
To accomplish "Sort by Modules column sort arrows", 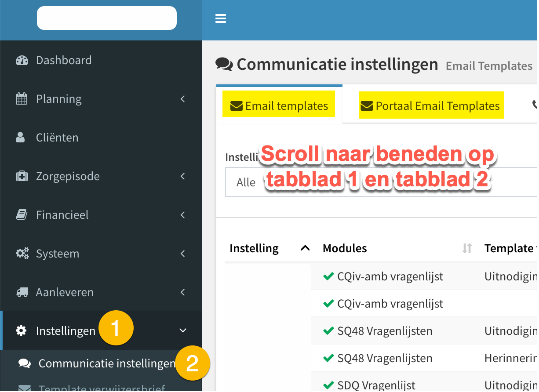I will 467,248.
